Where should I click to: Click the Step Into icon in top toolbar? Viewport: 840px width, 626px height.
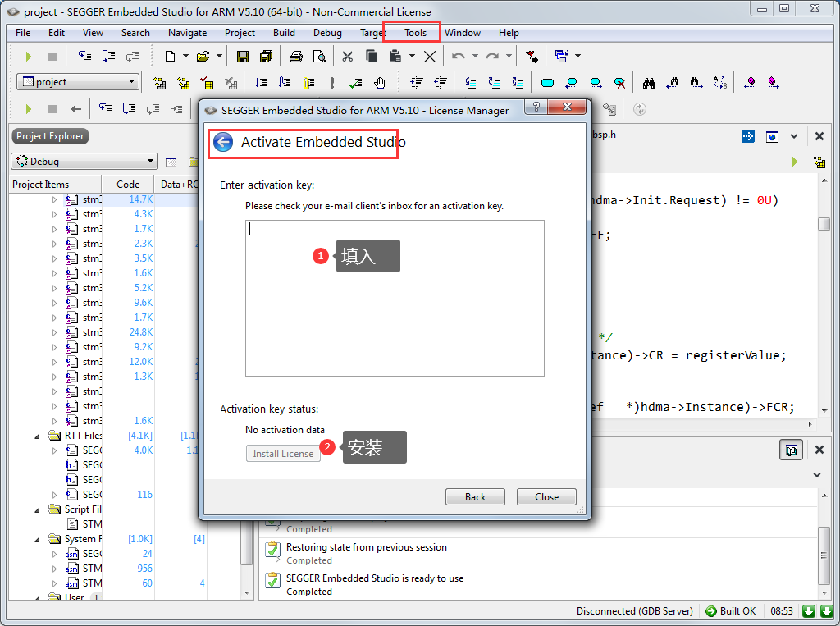click(84, 57)
